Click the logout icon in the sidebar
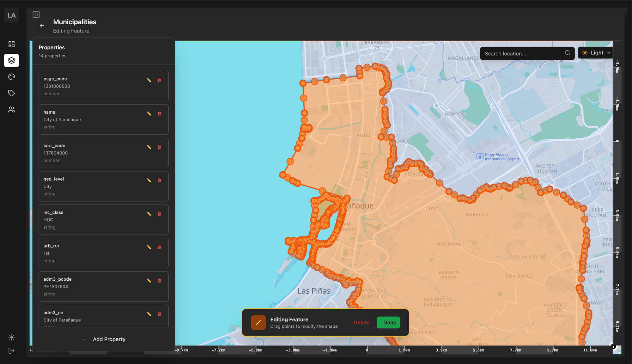This screenshot has width=632, height=364. click(x=11, y=351)
